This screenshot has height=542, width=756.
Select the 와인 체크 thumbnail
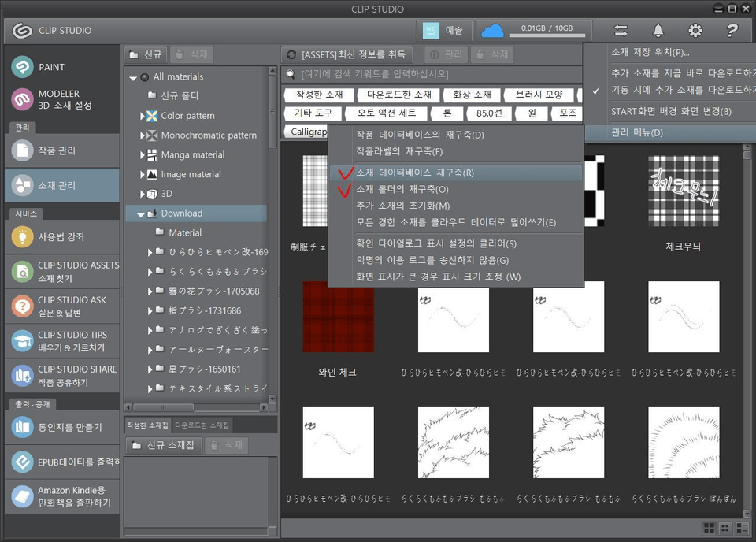click(338, 317)
